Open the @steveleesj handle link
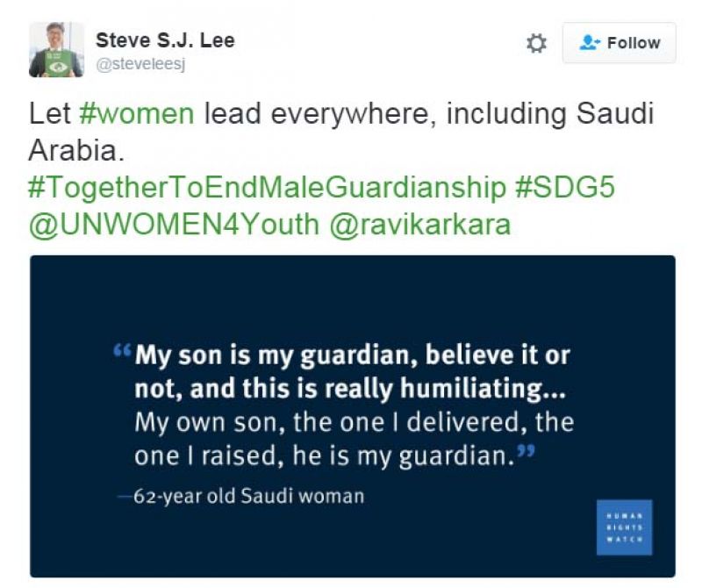 pos(140,64)
